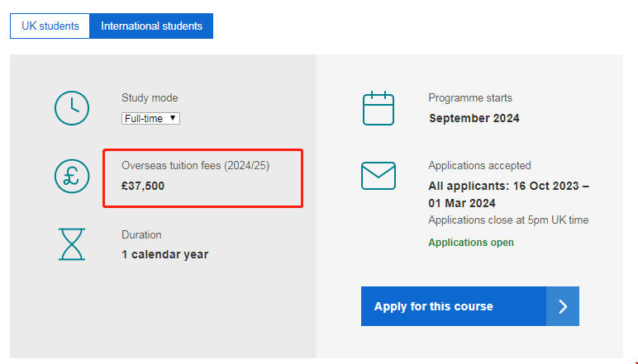Screen dimensions: 638x364
Task: Click the envelope Applications accepted icon
Action: click(379, 176)
